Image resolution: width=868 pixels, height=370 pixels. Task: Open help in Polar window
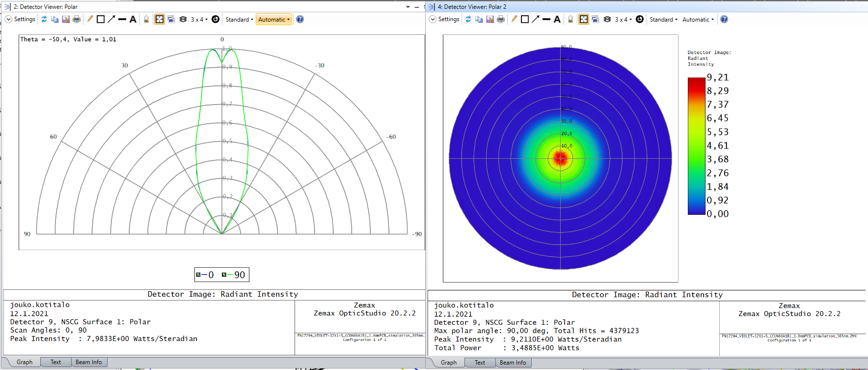[x=300, y=19]
